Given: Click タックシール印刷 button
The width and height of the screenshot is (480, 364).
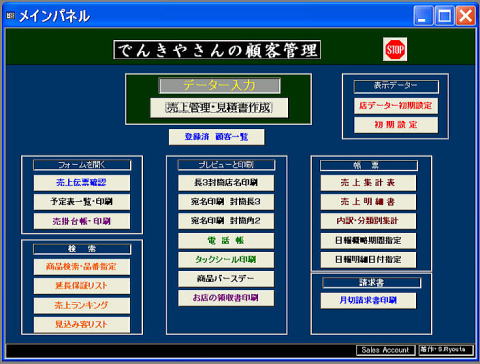Looking at the screenshot, I should [226, 260].
